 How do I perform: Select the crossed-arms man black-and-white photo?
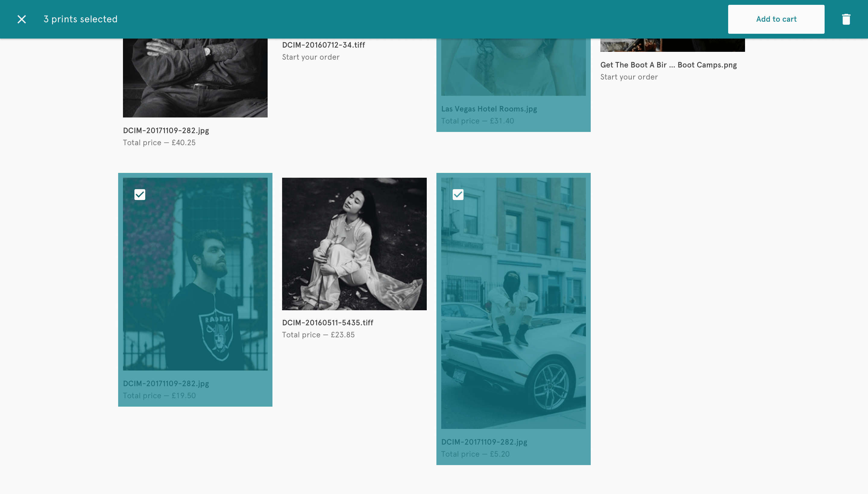click(x=195, y=77)
